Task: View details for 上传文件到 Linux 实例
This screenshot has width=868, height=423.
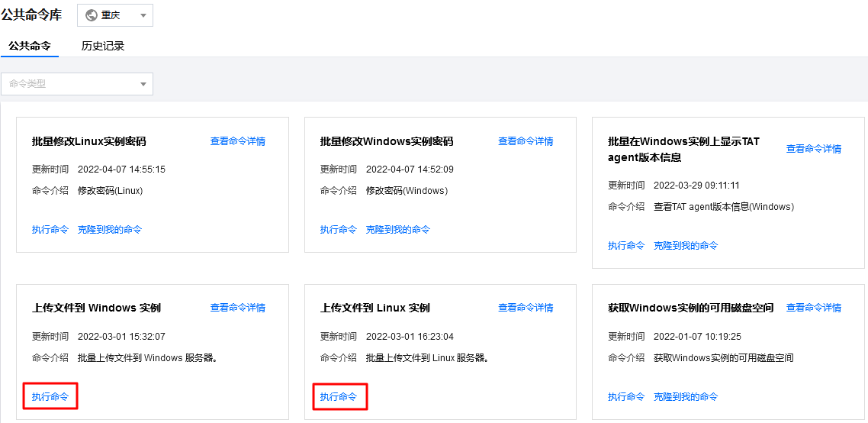Action: 526,308
